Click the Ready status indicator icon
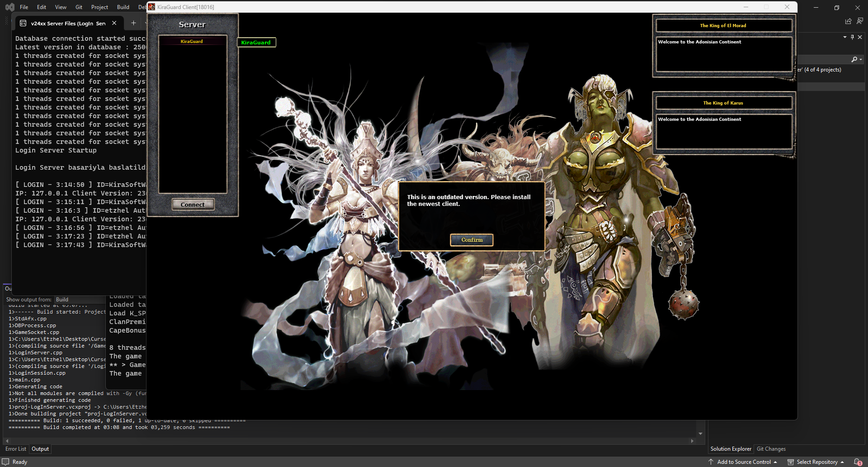The width and height of the screenshot is (868, 467). pos(5,462)
